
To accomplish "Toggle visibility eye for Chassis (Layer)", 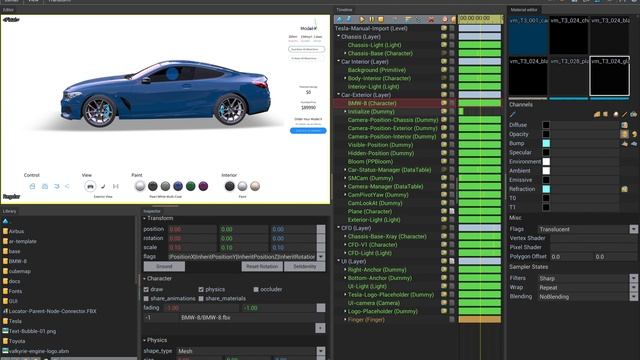I will point(444,37).
